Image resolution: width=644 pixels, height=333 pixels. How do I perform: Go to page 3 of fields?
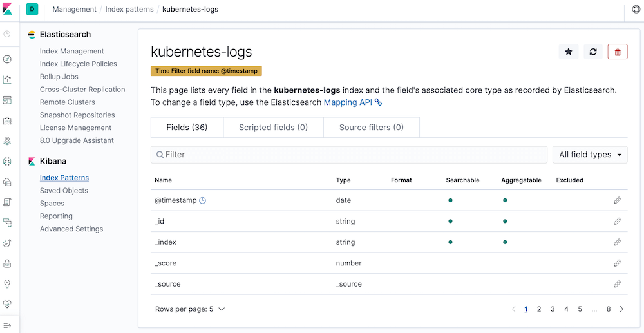pyautogui.click(x=553, y=309)
